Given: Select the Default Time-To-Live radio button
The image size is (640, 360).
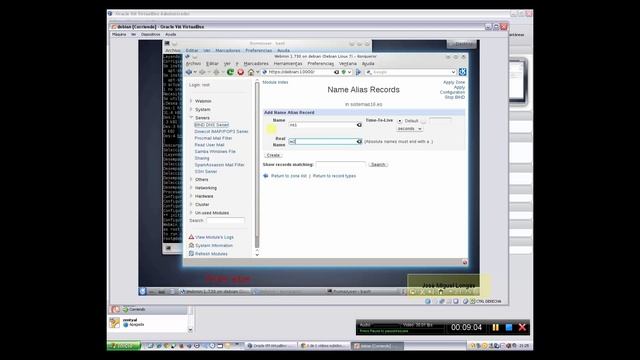Looking at the screenshot, I should (x=400, y=121).
